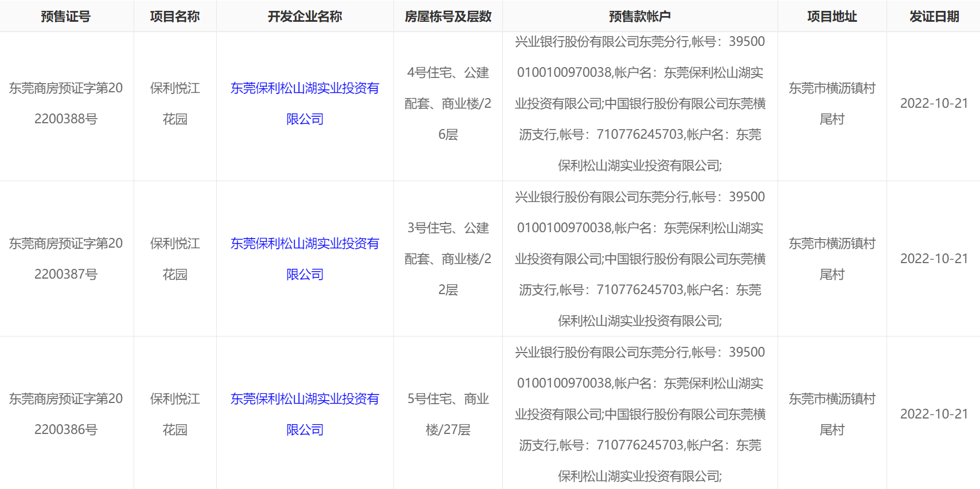Viewport: 980px width, 489px height.
Task: Open developer link in permit 2200386号 row
Action: coord(305,414)
